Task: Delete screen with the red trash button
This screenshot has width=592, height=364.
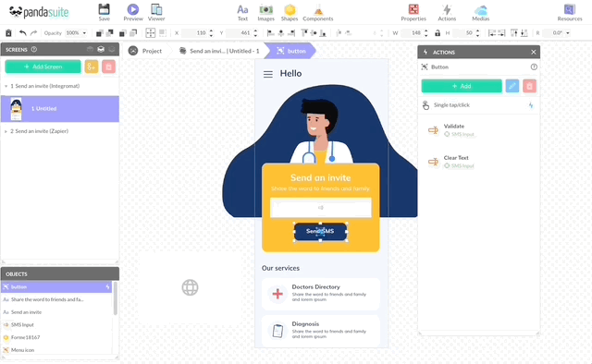Action: click(x=109, y=67)
